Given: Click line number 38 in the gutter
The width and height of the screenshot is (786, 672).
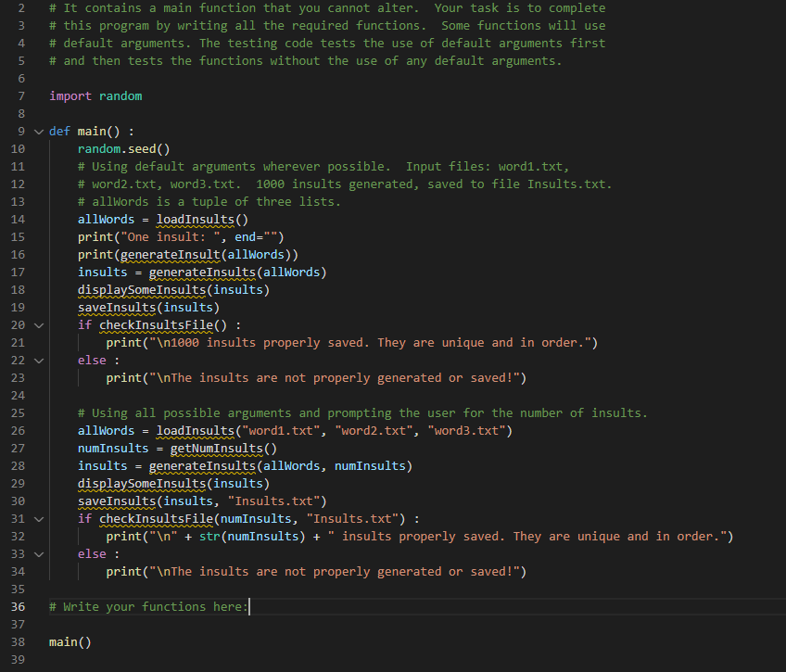Looking at the screenshot, I should tap(20, 641).
